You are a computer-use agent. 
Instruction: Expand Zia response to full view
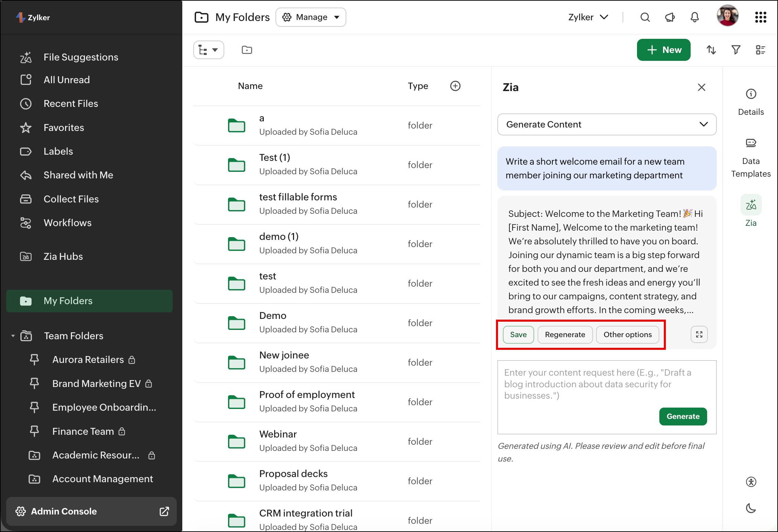(699, 334)
